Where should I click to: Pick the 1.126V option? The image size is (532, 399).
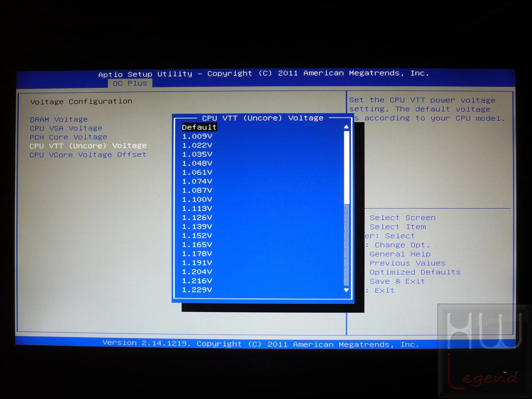click(197, 218)
